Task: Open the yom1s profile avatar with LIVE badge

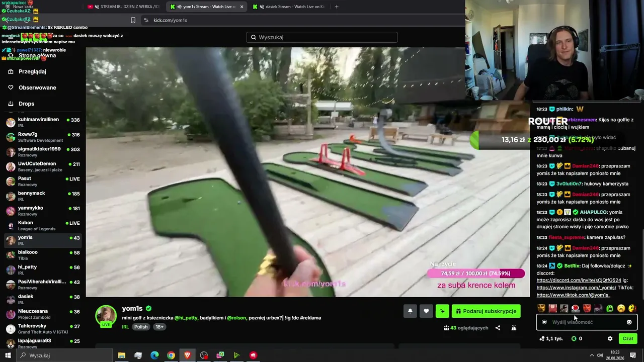Action: coord(106,316)
